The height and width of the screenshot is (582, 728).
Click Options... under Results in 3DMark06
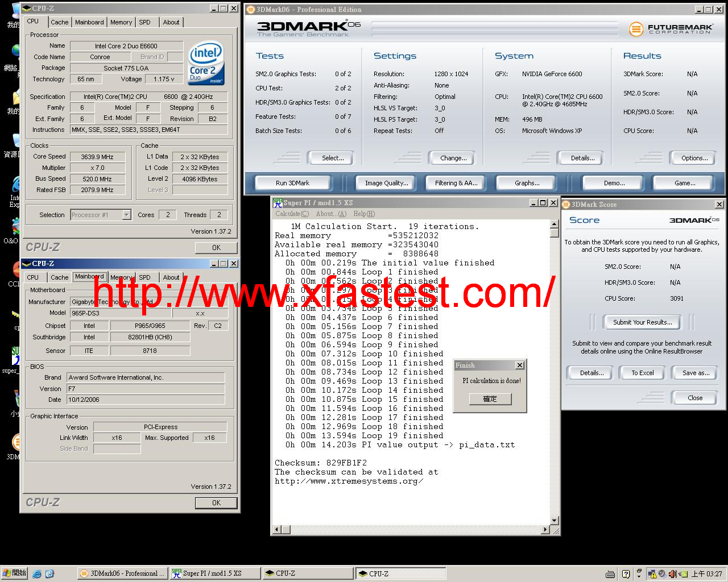tap(692, 158)
